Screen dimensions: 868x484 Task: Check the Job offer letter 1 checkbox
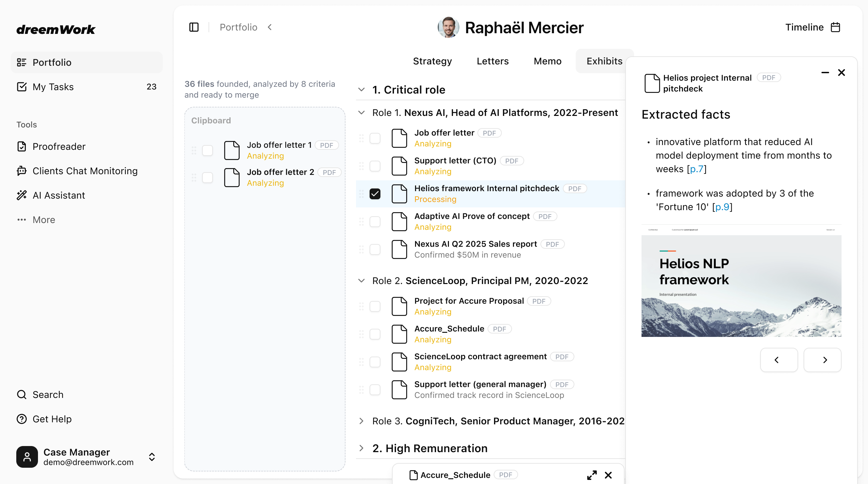point(208,150)
